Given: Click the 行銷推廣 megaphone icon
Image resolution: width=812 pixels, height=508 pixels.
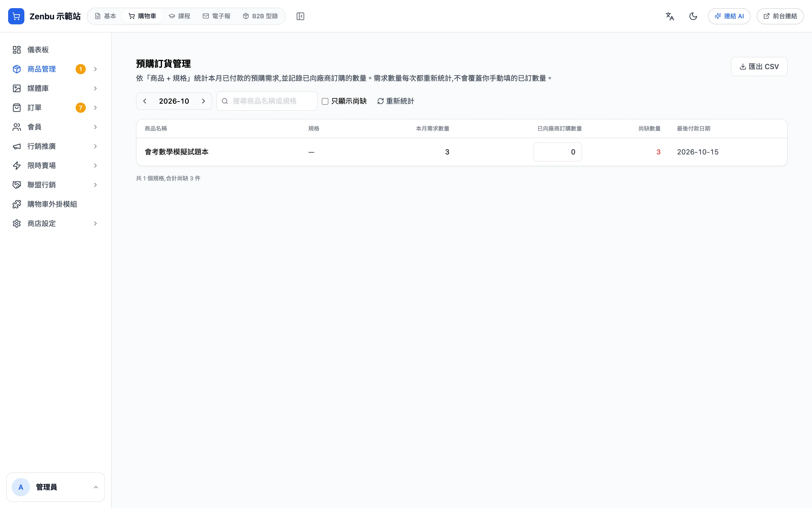Looking at the screenshot, I should [17, 146].
